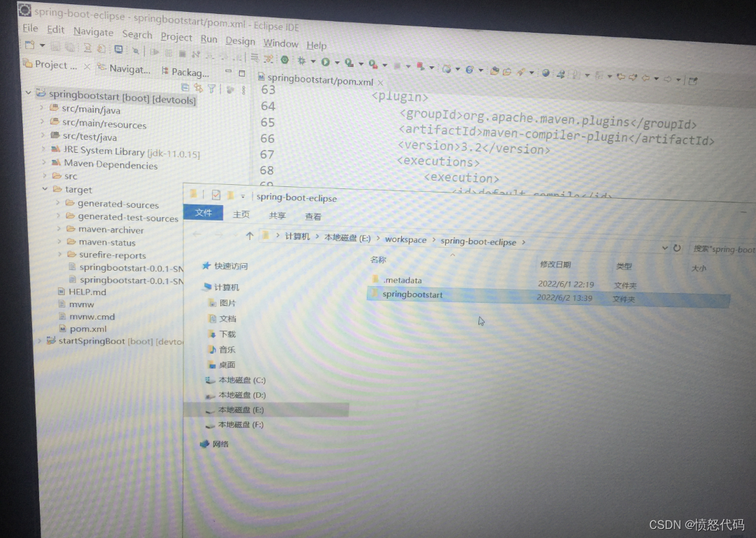Close the springbootstart/pom.xml editor tab
This screenshot has width=756, height=538.
(380, 82)
